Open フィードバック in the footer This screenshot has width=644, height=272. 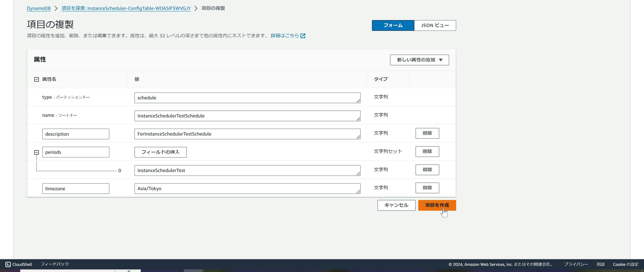55,264
